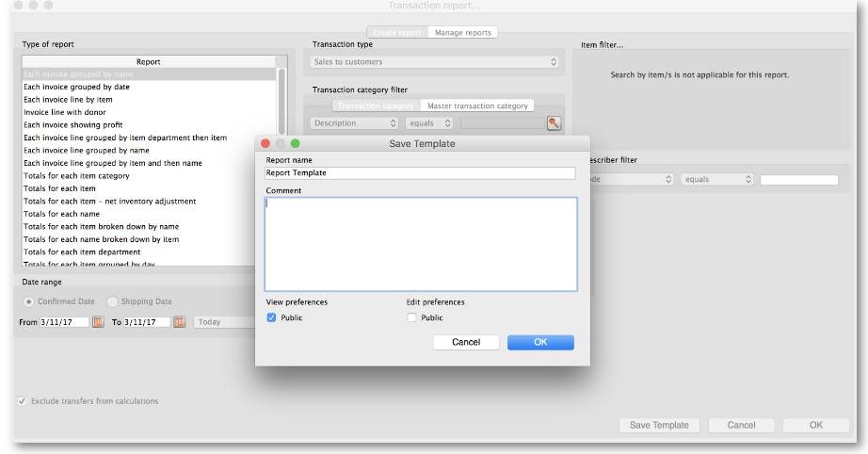868x454 pixels.
Task: Click into the Report name text field
Action: click(420, 173)
